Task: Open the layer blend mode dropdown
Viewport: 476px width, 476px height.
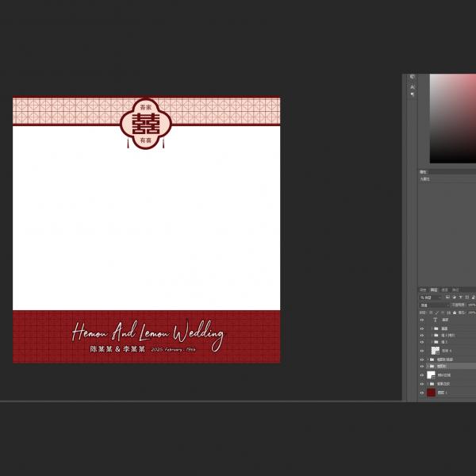Action: (x=434, y=305)
